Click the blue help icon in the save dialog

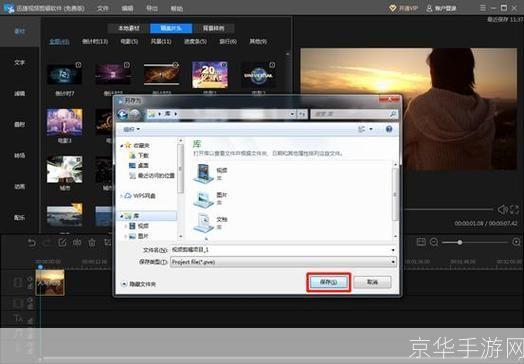(389, 129)
